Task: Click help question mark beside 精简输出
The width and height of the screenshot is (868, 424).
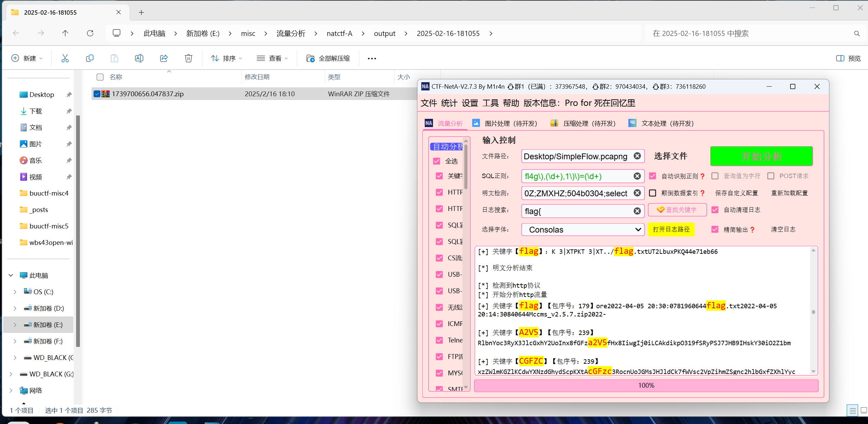Action: pyautogui.click(x=752, y=230)
